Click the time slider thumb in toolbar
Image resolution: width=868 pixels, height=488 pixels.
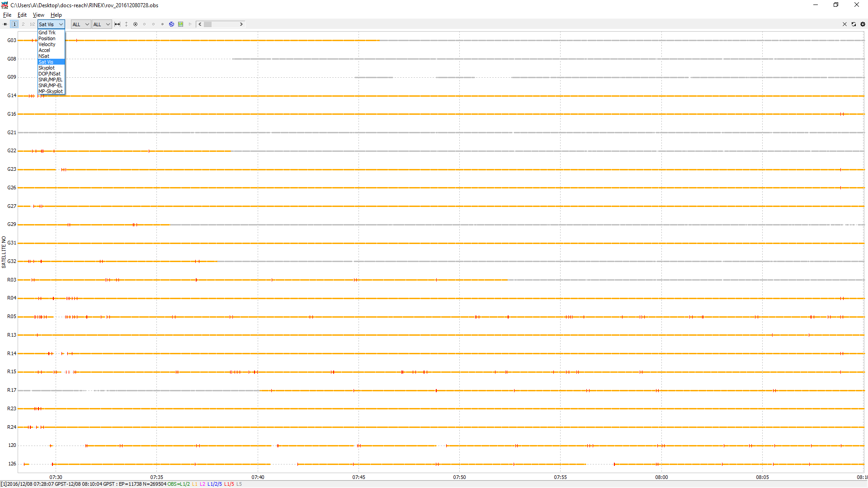point(208,24)
